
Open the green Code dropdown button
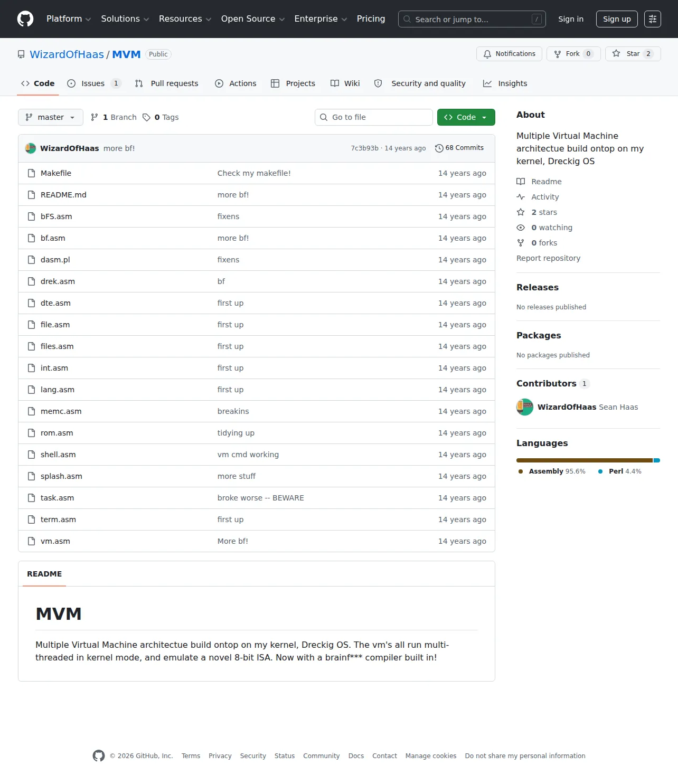coord(466,117)
